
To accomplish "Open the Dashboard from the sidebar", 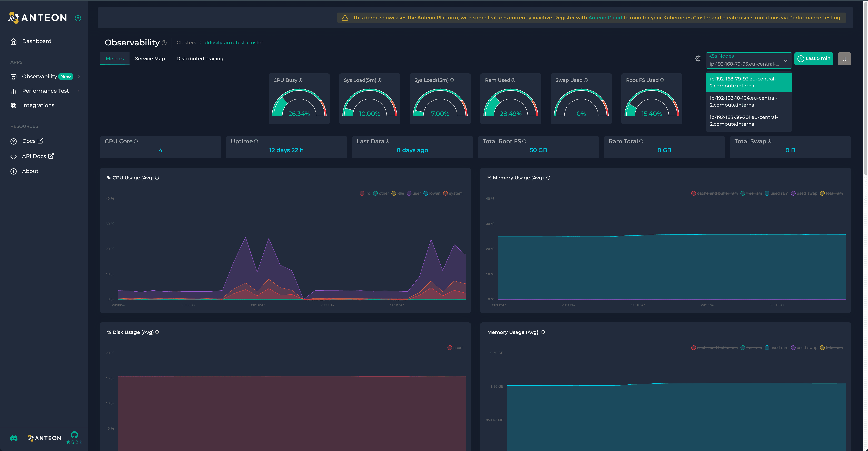I will pos(36,41).
